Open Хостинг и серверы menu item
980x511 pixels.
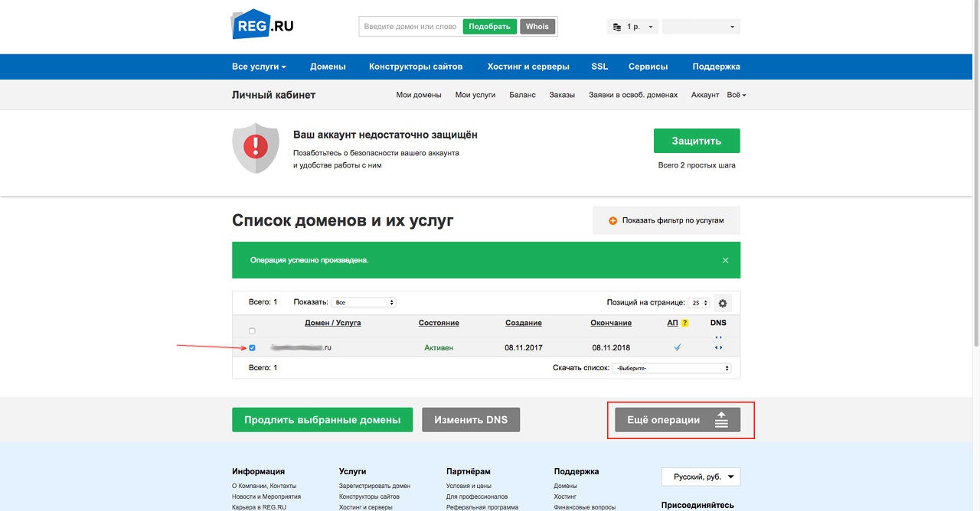(x=528, y=67)
